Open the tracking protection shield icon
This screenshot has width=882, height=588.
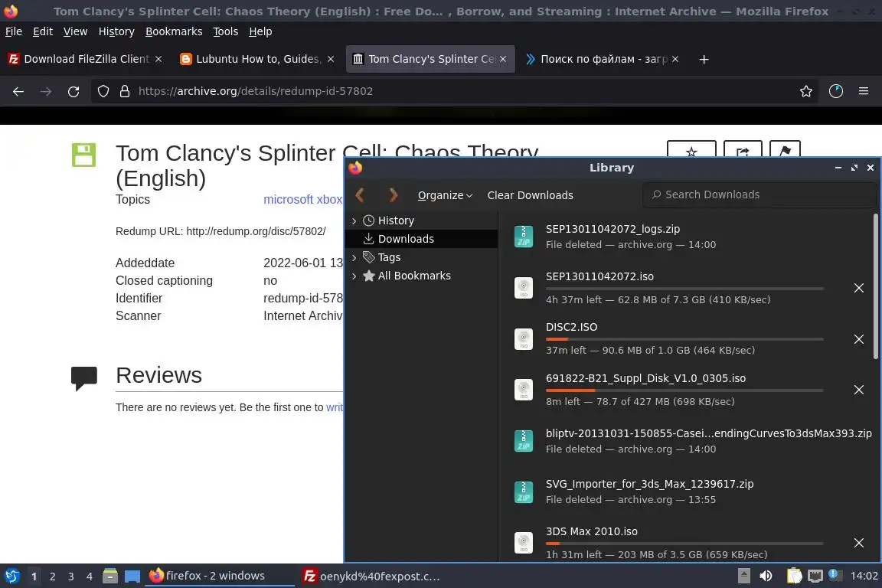[x=103, y=91]
